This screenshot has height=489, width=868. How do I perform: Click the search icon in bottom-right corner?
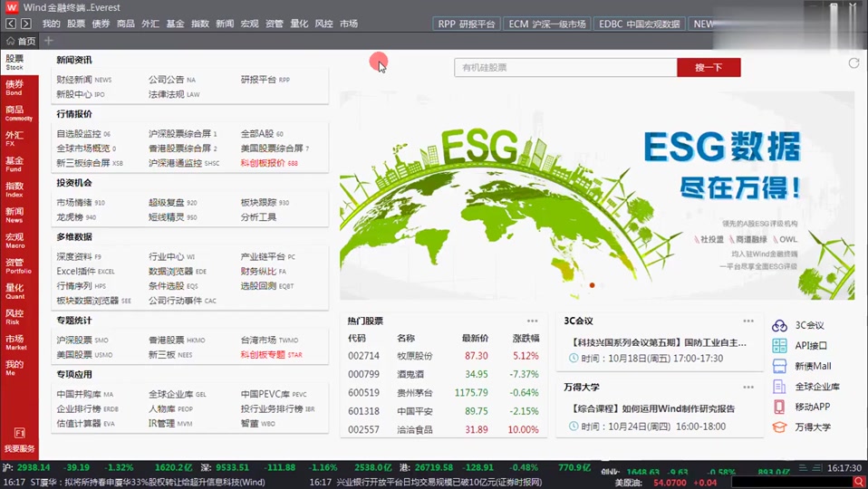[859, 483]
